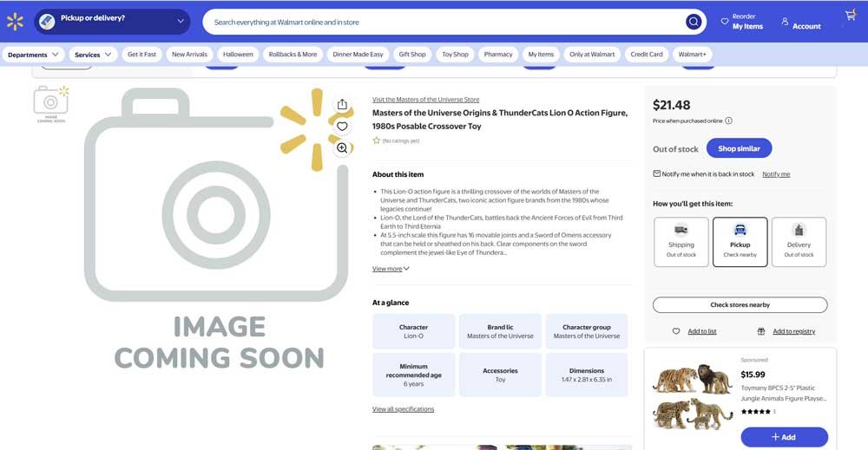The image size is (868, 450).
Task: Zoom product image with magnifier icon
Action: (342, 148)
